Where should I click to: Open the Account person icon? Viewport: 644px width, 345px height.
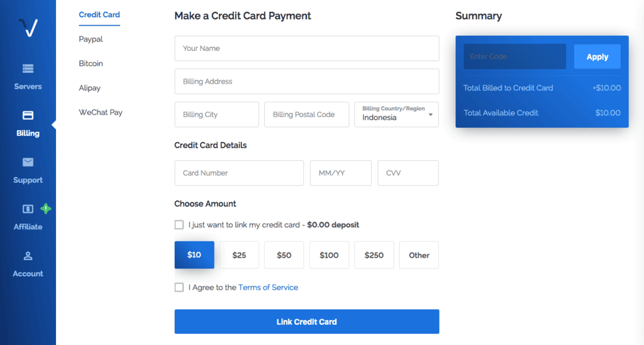point(28,256)
